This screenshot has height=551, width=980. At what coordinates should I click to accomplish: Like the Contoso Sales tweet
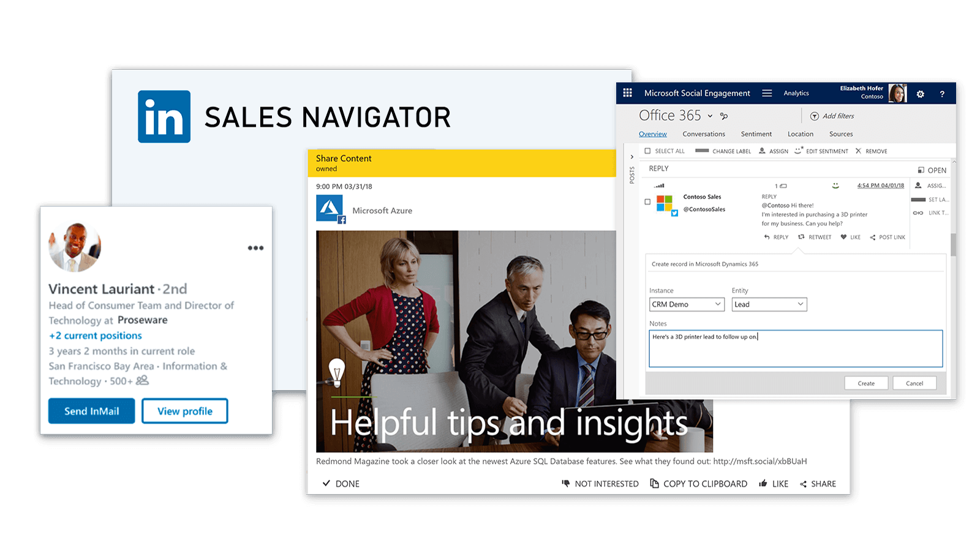point(851,238)
